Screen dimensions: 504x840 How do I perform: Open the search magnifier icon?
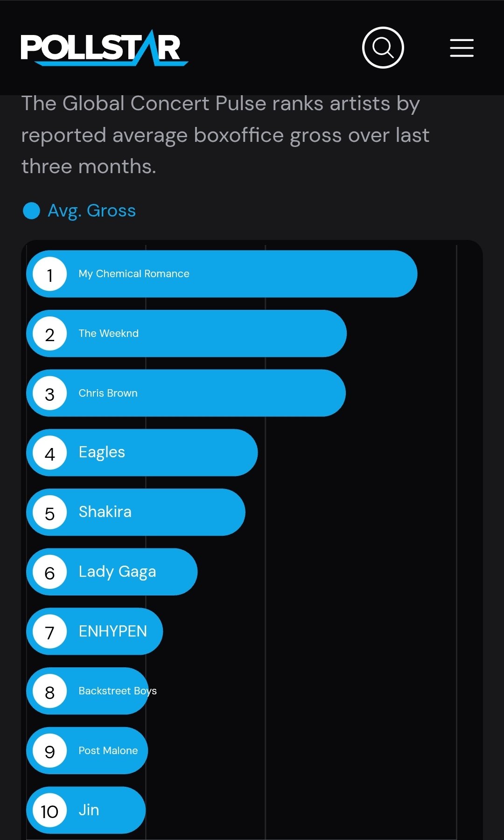point(383,48)
